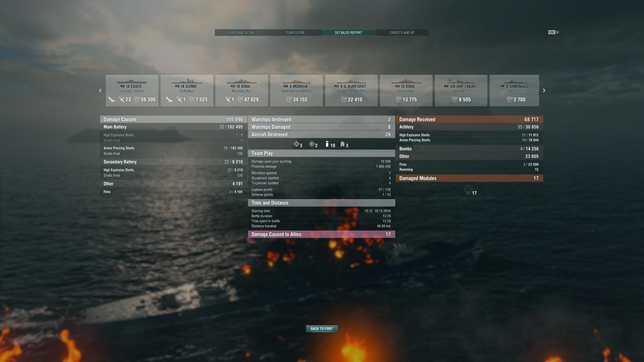The height and width of the screenshot is (362, 644).
Task: Click the Back to Port button
Action: [x=322, y=329]
